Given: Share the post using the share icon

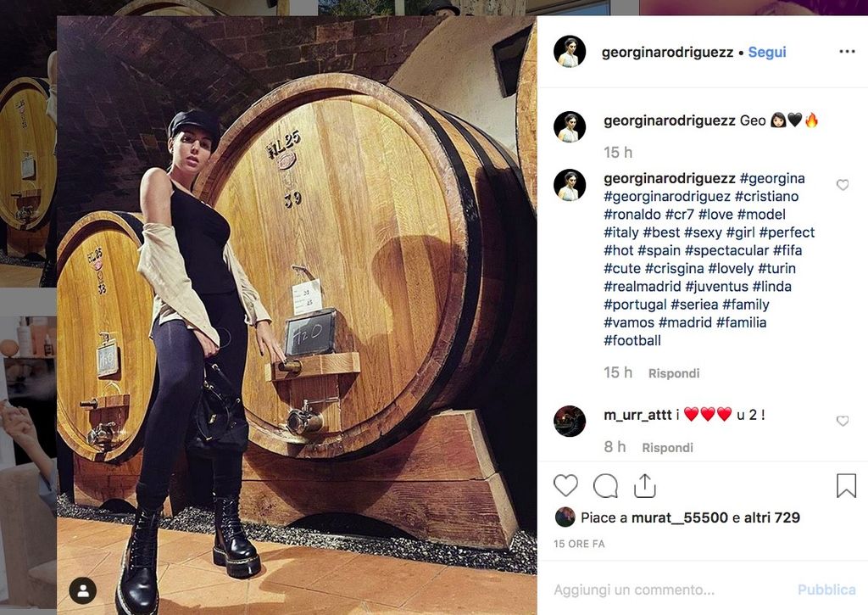Looking at the screenshot, I should pyautogui.click(x=645, y=485).
